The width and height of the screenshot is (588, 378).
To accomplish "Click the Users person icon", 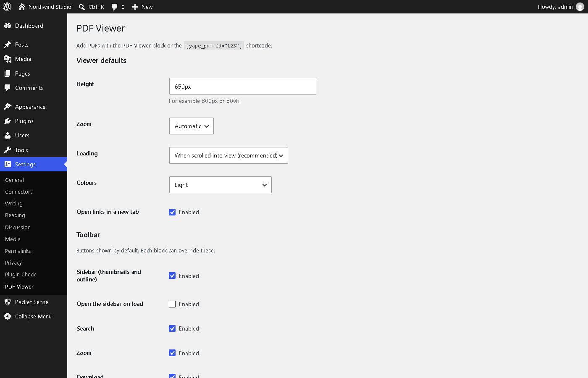I will 8,135.
